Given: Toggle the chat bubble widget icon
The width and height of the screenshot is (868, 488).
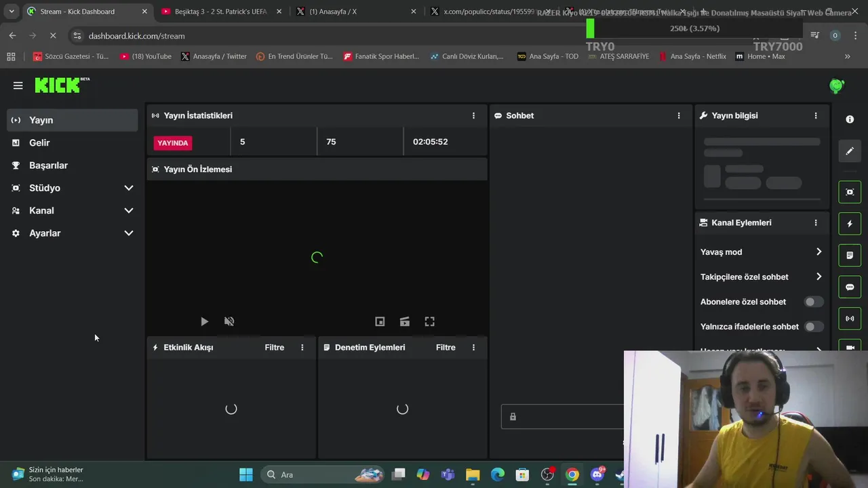Looking at the screenshot, I should [850, 287].
